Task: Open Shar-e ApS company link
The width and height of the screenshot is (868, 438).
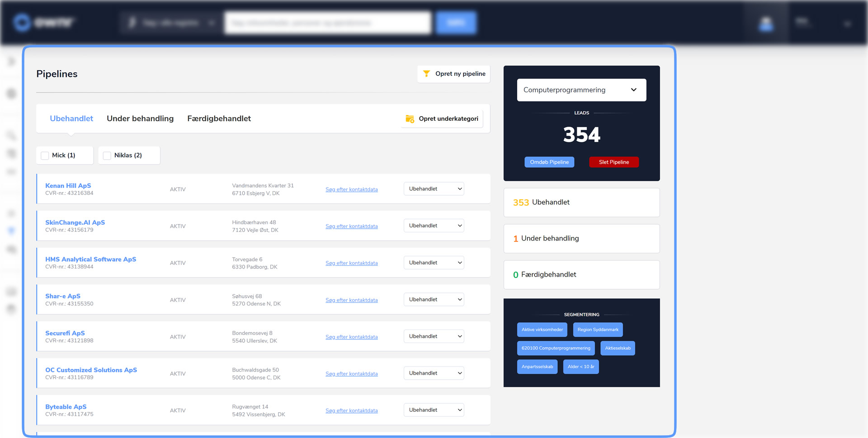Action: pos(63,296)
